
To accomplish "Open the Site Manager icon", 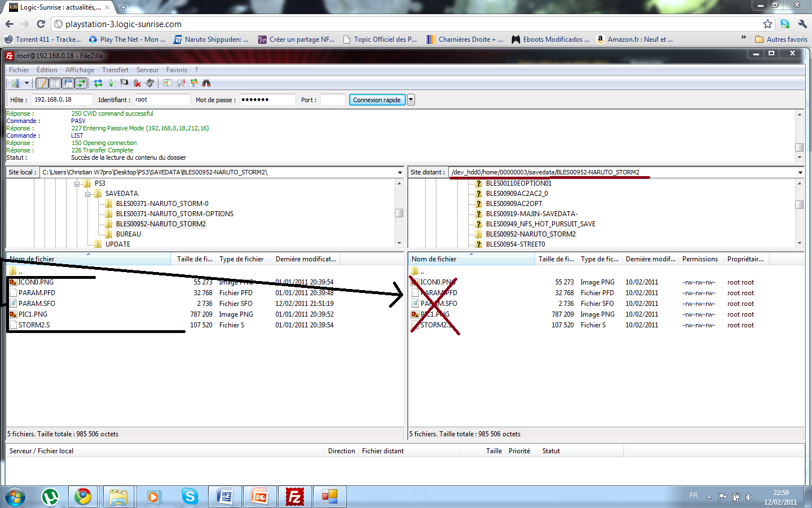I will click(x=15, y=83).
